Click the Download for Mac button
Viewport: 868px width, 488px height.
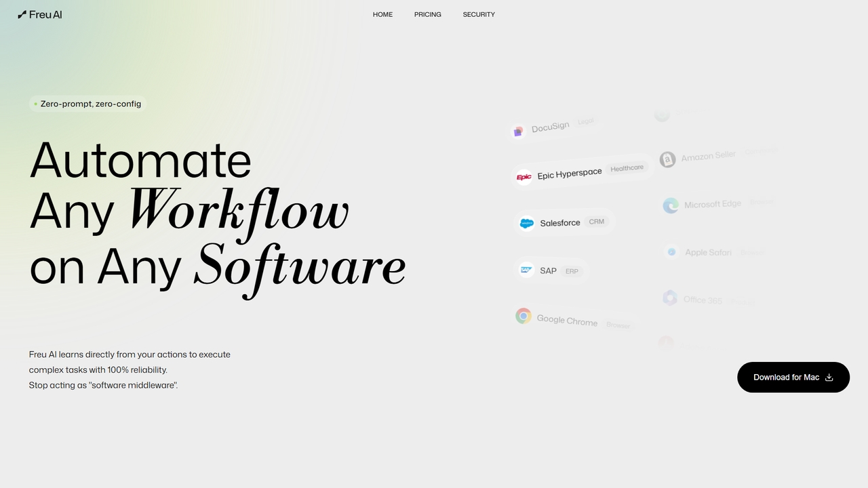point(793,377)
